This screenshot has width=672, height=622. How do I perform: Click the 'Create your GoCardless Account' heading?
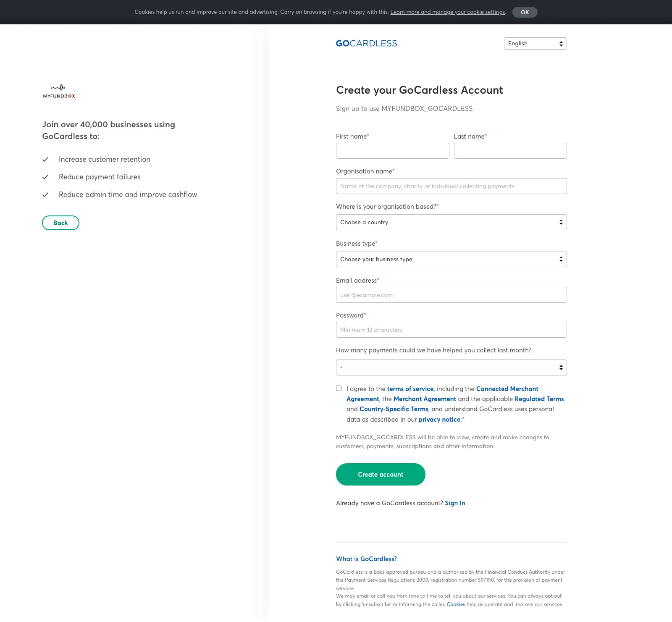419,90
